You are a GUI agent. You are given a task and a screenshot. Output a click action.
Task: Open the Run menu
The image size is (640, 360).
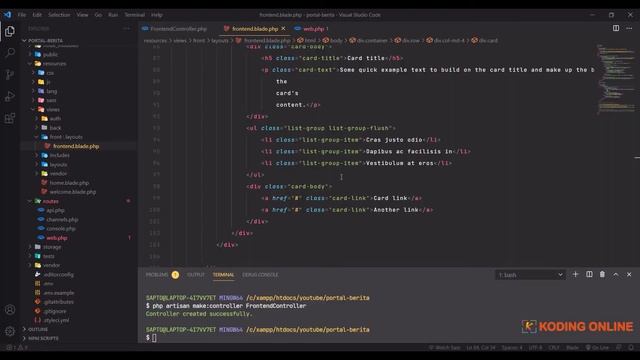pos(113,15)
